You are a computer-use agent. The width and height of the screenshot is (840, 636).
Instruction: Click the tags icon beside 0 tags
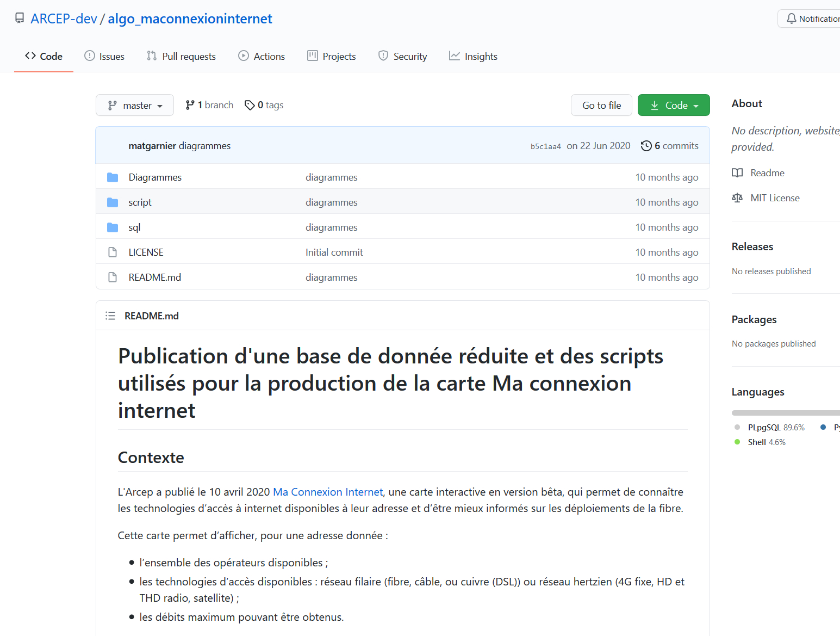(250, 105)
